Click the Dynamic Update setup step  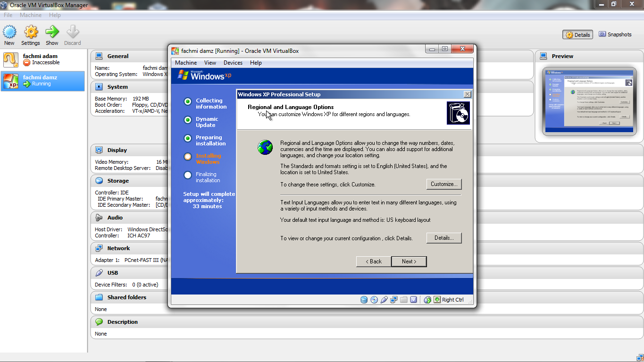207,122
